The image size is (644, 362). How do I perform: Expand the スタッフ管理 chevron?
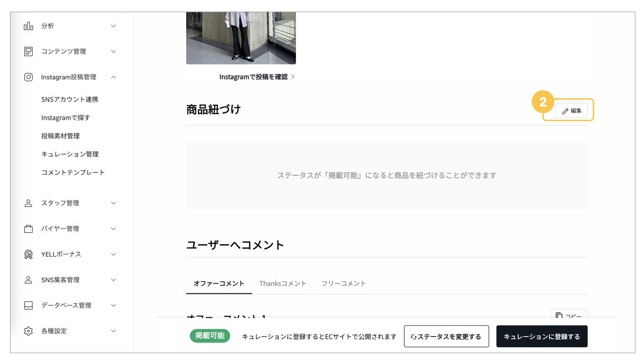coord(113,203)
